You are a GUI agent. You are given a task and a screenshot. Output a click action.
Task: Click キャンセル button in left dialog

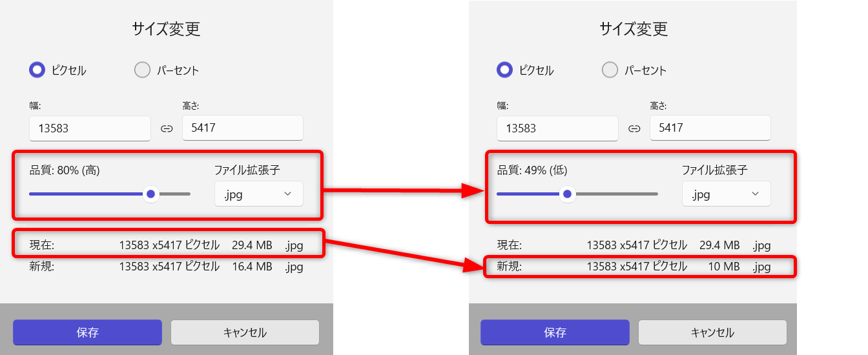245,332
